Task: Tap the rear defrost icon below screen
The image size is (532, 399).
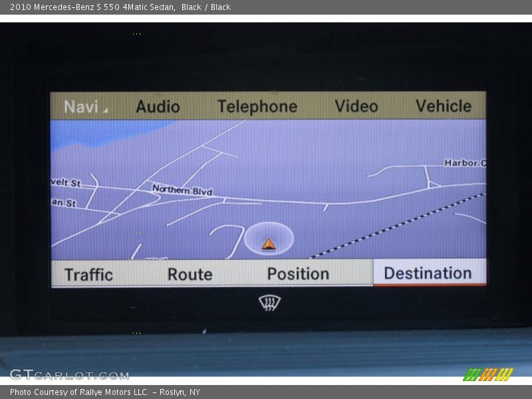Action: [x=269, y=303]
